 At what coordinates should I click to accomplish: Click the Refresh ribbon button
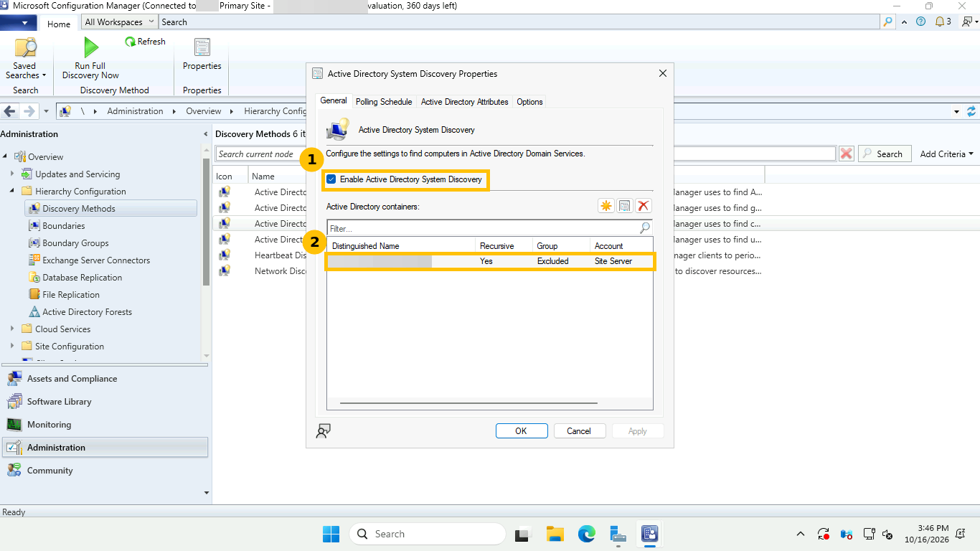145,42
